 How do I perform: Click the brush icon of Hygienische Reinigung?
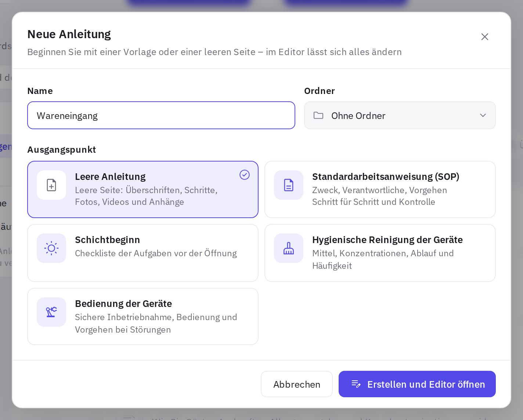click(x=289, y=248)
